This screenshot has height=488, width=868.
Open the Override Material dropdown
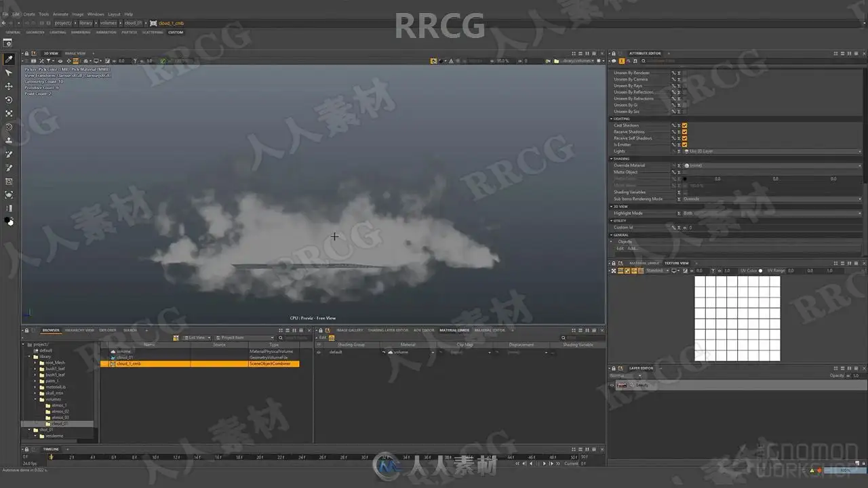coord(772,165)
